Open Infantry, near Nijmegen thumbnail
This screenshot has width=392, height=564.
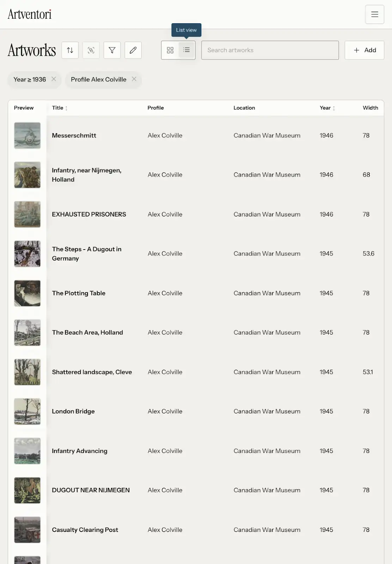[x=27, y=175]
